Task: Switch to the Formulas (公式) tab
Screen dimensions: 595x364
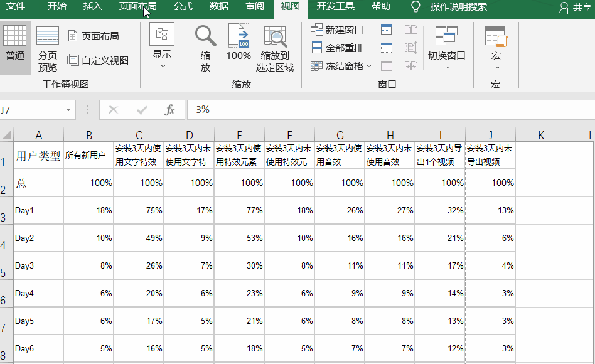Action: coord(183,6)
